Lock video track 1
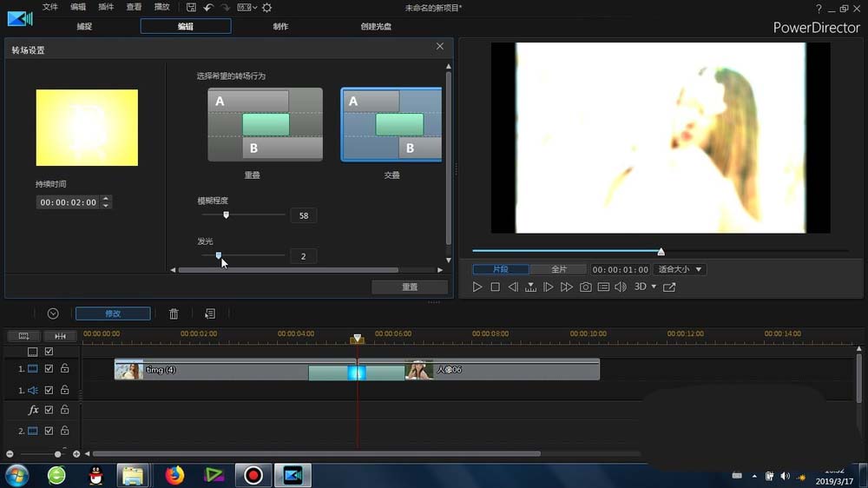This screenshot has width=868, height=488. [65, 368]
